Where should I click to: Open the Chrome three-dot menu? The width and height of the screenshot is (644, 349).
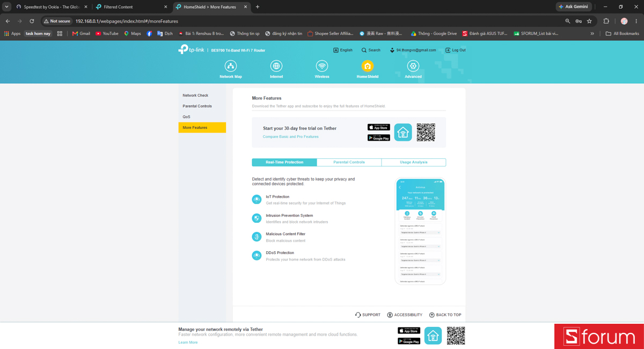(636, 21)
